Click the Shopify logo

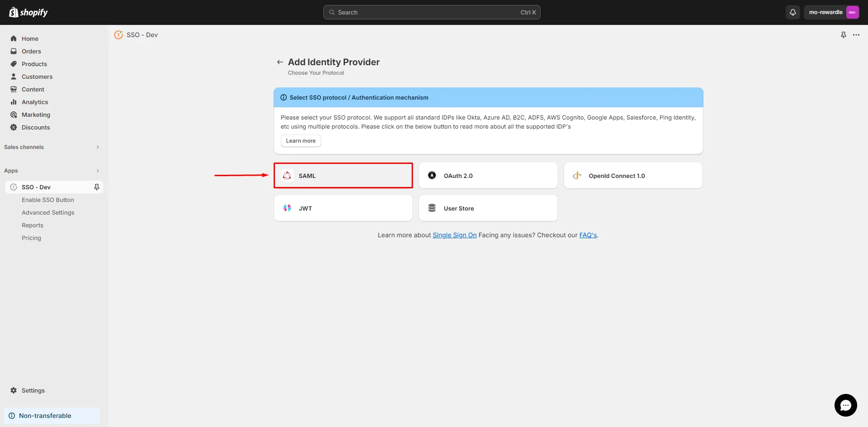pyautogui.click(x=28, y=12)
